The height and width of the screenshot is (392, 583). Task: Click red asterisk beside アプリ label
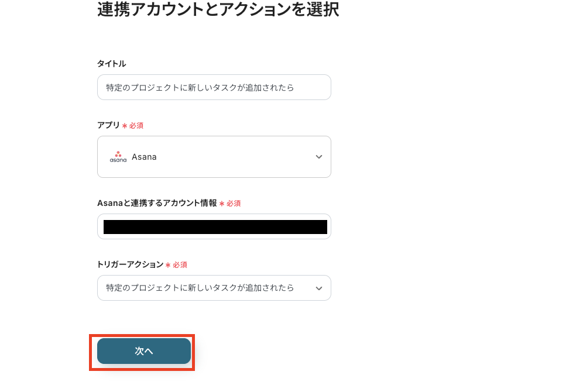point(125,126)
